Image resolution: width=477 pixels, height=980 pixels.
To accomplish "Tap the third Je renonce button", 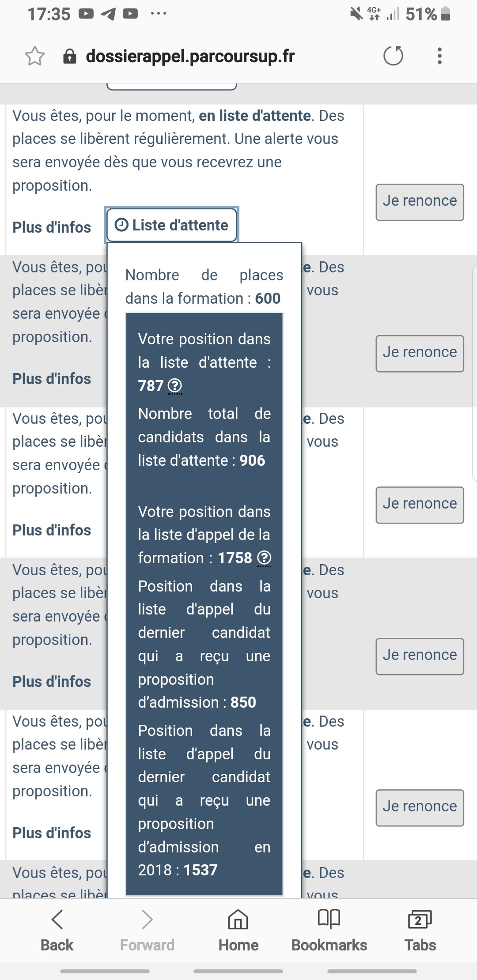I will tap(420, 505).
